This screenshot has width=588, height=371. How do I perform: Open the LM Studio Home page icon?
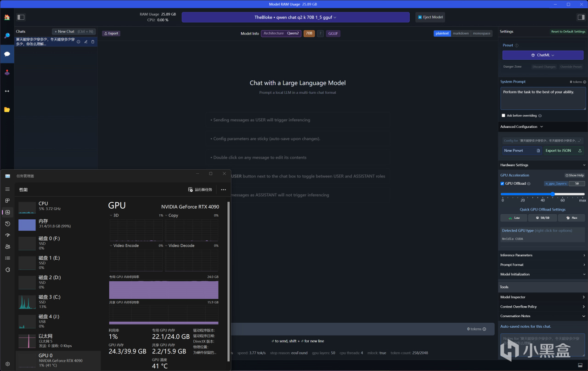coord(7,17)
